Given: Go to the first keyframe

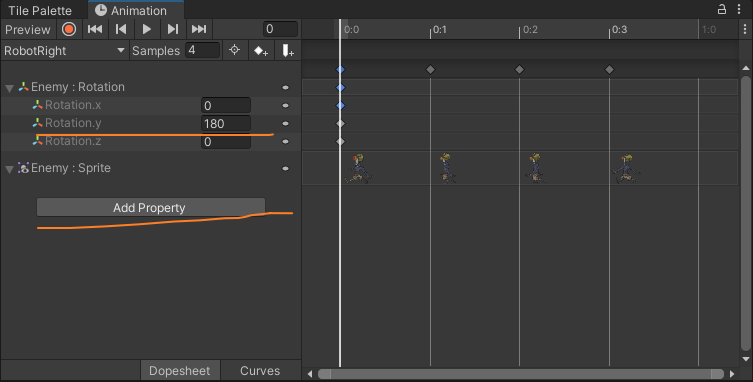Looking at the screenshot, I should pyautogui.click(x=95, y=29).
